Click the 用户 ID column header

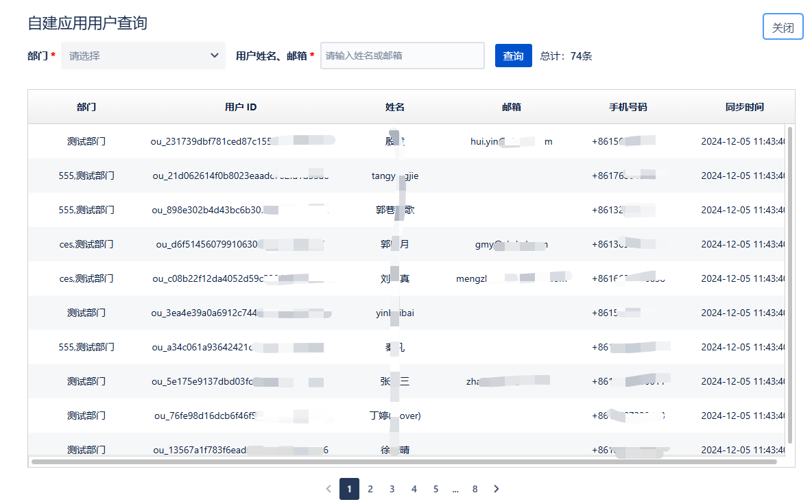tap(240, 107)
